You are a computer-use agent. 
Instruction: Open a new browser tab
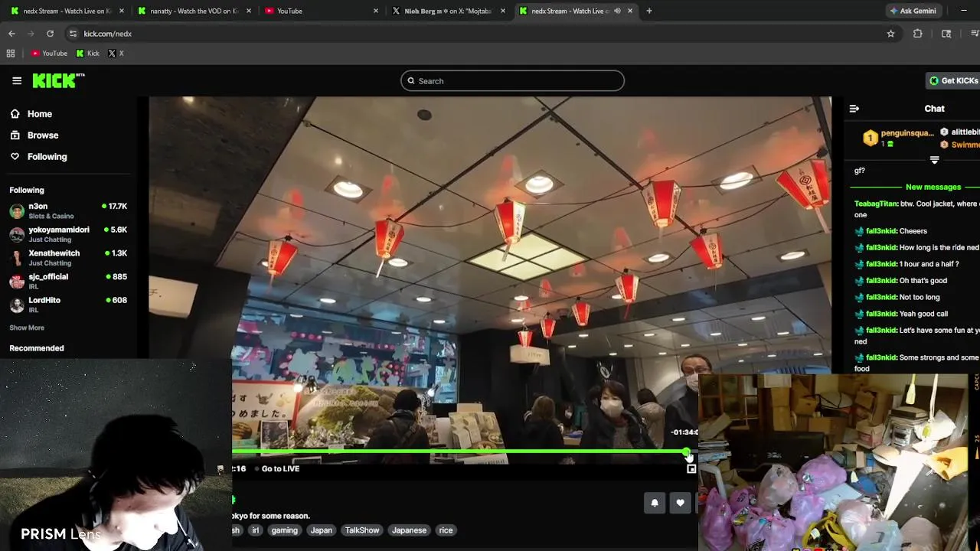click(x=649, y=11)
